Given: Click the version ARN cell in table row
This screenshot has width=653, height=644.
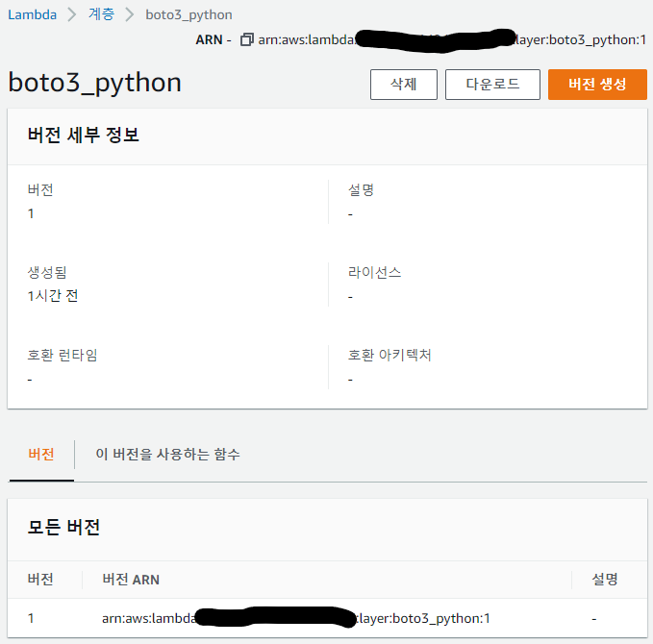Looking at the screenshot, I should click(x=295, y=619).
